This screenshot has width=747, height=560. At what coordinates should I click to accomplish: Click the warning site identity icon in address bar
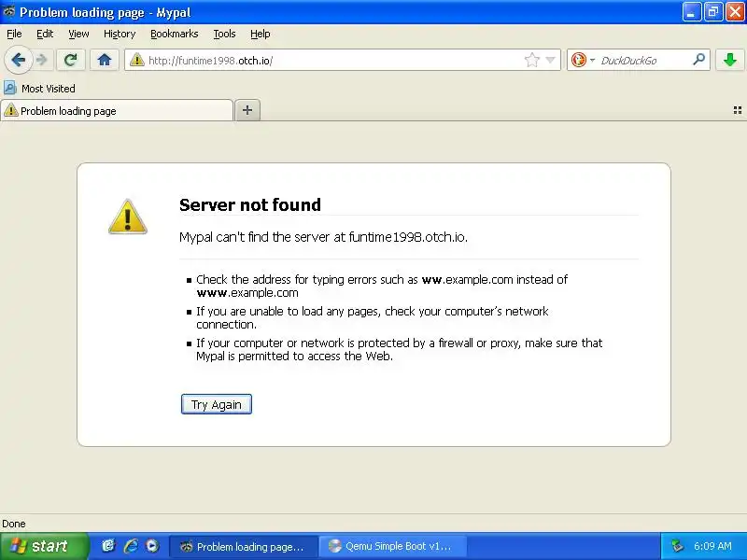[136, 60]
